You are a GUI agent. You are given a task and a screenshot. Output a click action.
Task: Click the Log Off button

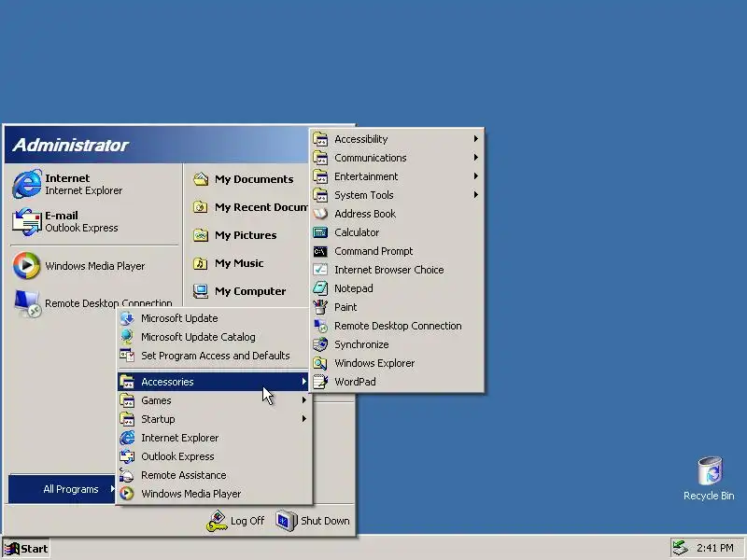[x=235, y=521]
